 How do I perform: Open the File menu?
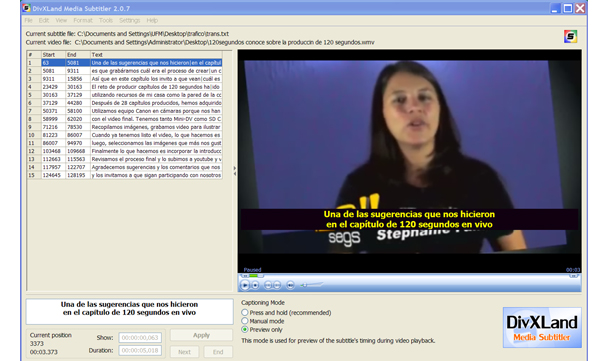coord(28,20)
